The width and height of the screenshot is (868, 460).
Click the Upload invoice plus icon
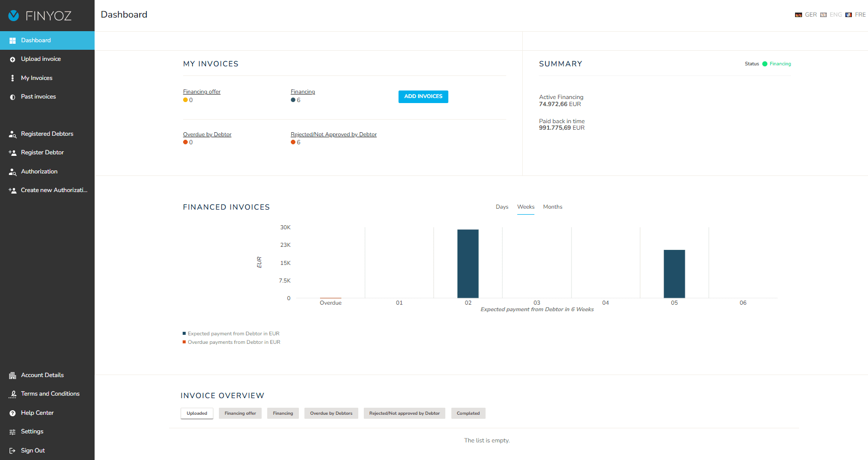[x=13, y=59]
